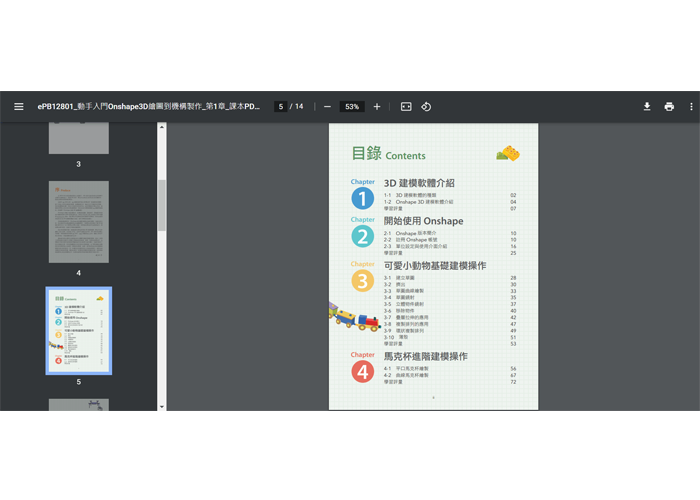The width and height of the screenshot is (700, 500).
Task: Select the highlighted page 5 thumbnail
Action: click(78, 330)
